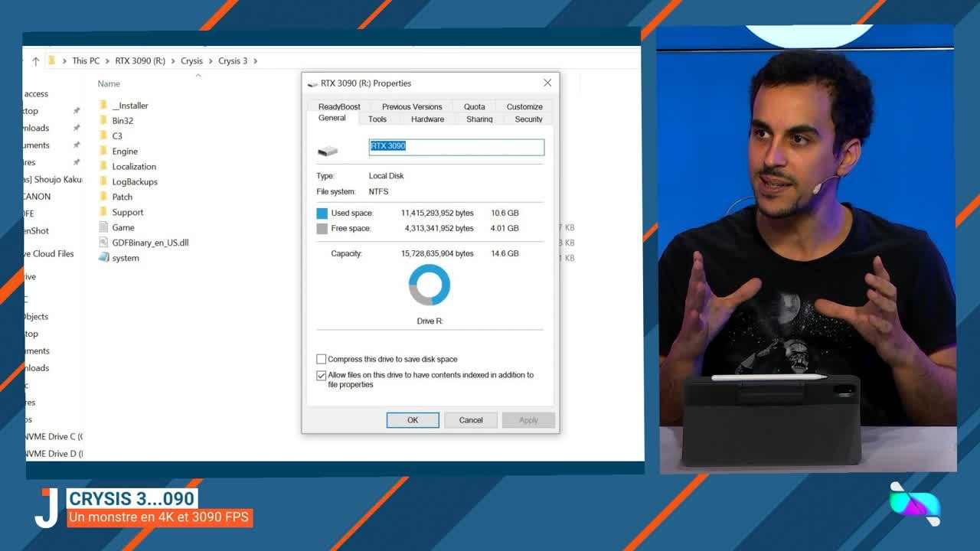The width and height of the screenshot is (980, 551).
Task: Select the Patch folder icon
Action: [104, 197]
